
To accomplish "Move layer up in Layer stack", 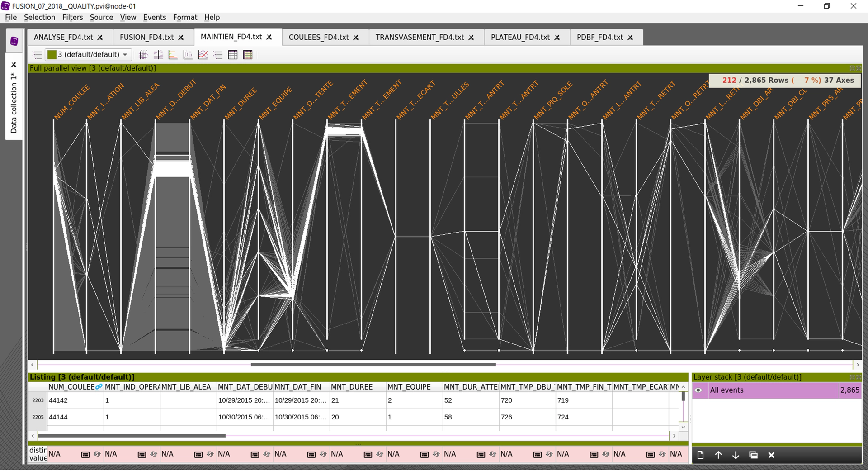I will [718, 455].
